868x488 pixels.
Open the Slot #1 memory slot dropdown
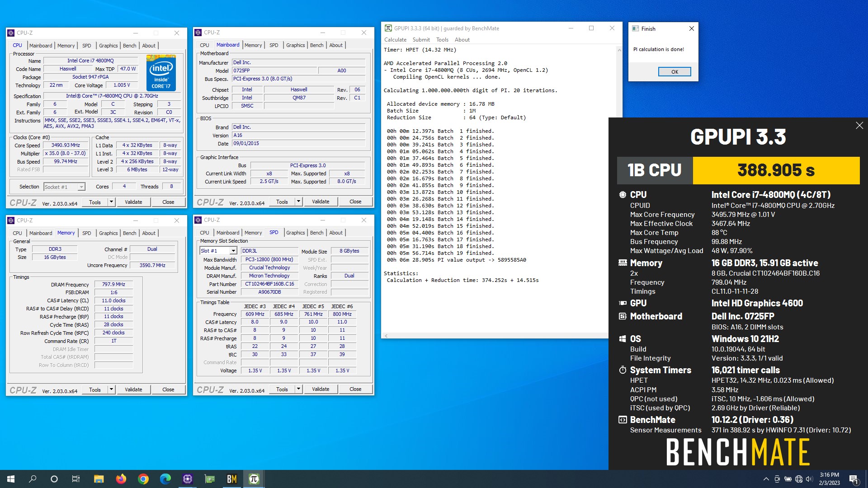pyautogui.click(x=233, y=251)
